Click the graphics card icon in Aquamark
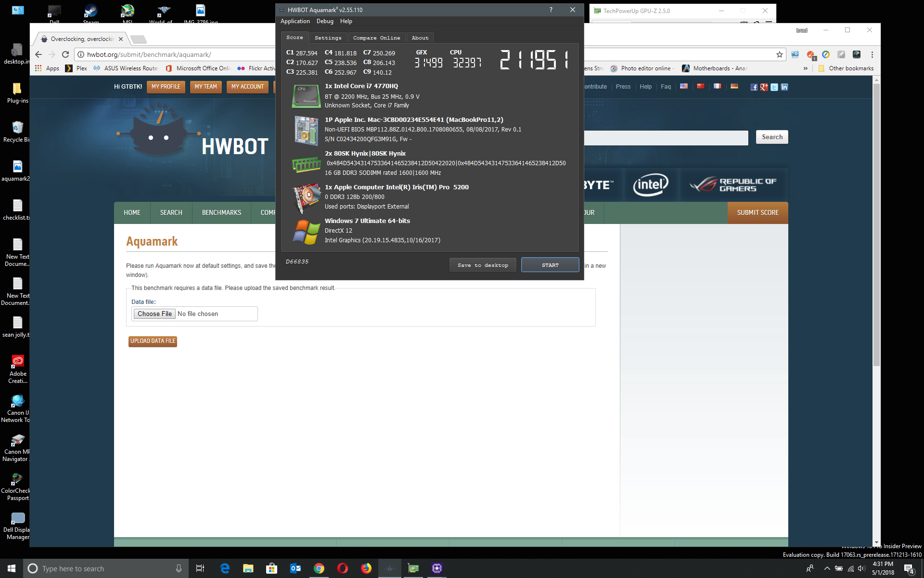This screenshot has height=578, width=924. pyautogui.click(x=307, y=197)
